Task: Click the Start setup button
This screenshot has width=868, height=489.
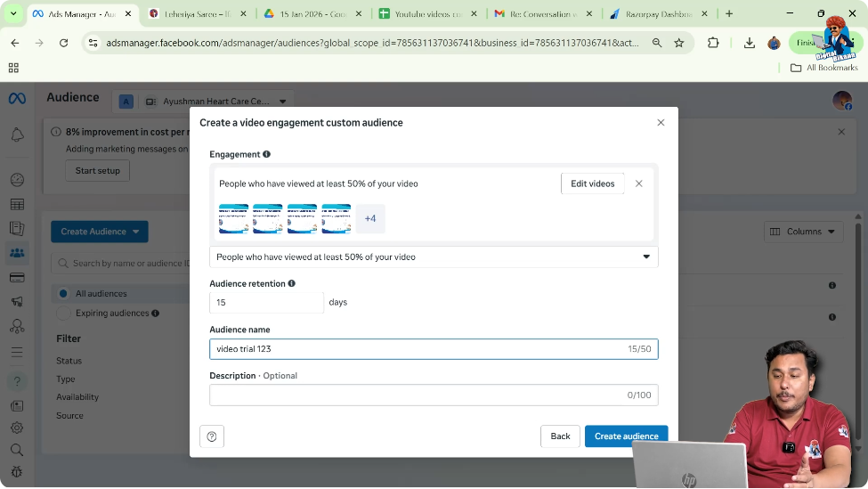Action: 97,170
